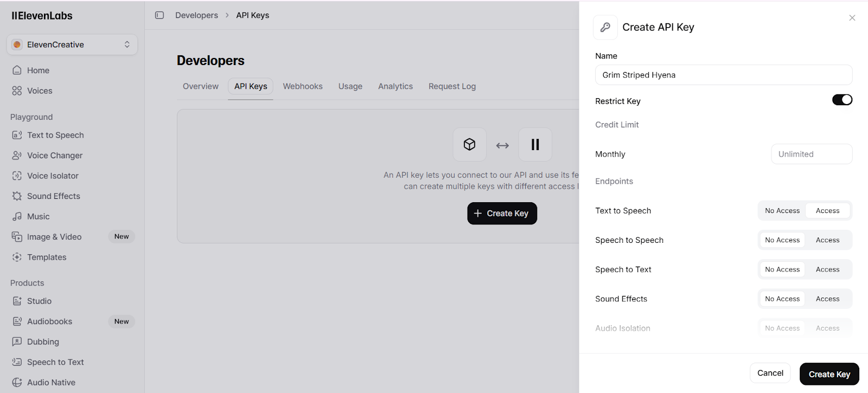
Task: Set Text to Speech to No Access
Action: 782,211
